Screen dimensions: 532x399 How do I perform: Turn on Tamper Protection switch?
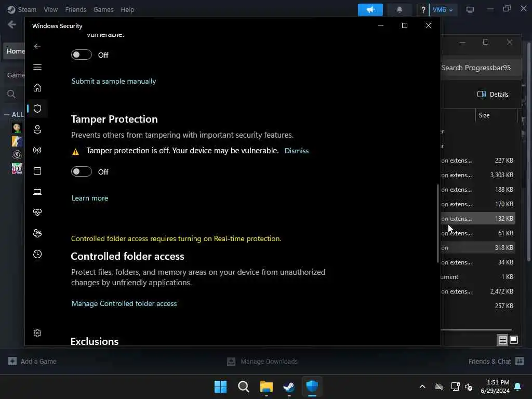pos(82,171)
